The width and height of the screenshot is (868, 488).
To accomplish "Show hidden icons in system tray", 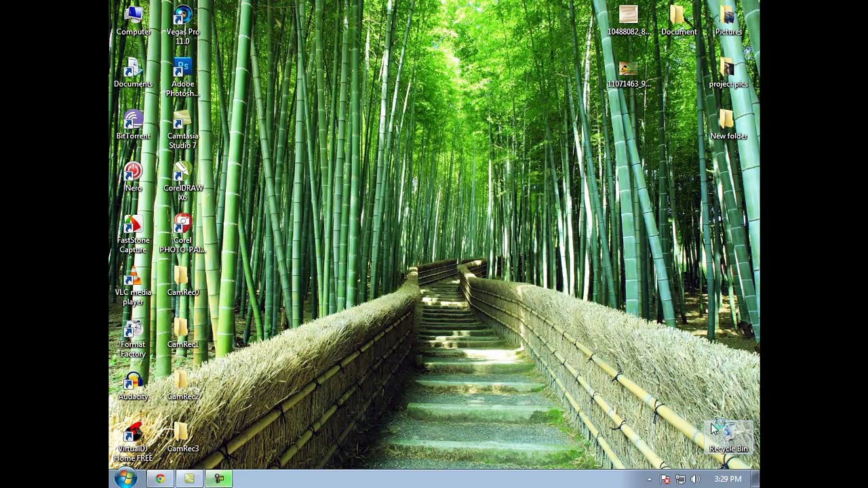I will click(x=649, y=479).
